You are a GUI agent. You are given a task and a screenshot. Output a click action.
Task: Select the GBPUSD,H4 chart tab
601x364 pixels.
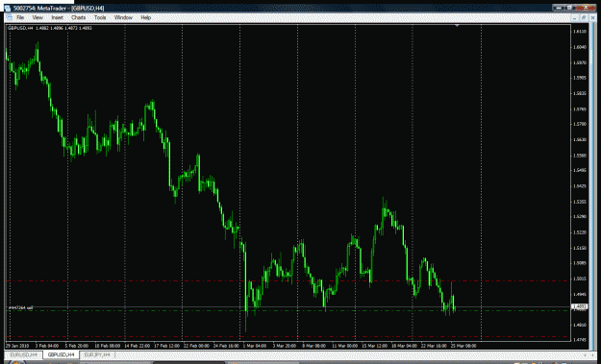click(x=61, y=354)
